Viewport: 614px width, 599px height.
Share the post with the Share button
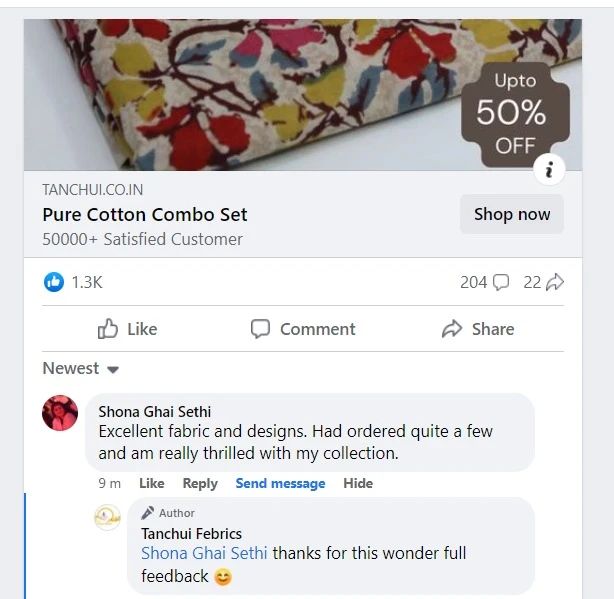478,329
